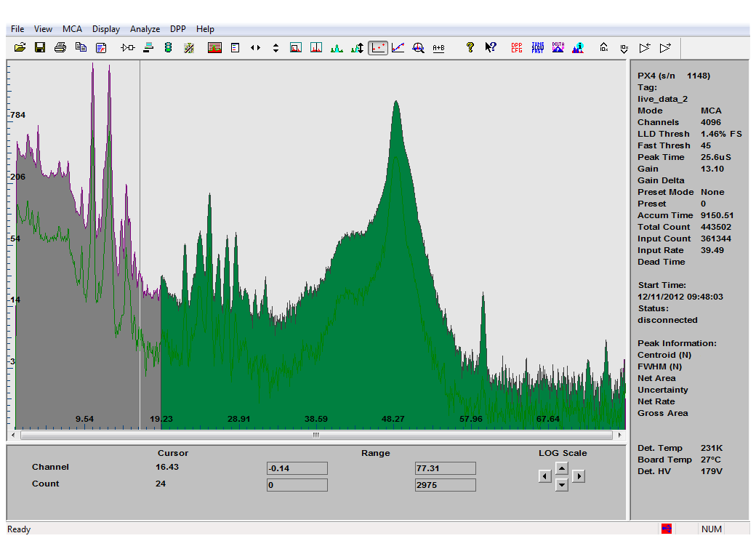This screenshot has width=756, height=541.
Task: Toggle the pressed red scatter-dots plot icon
Action: click(x=378, y=48)
